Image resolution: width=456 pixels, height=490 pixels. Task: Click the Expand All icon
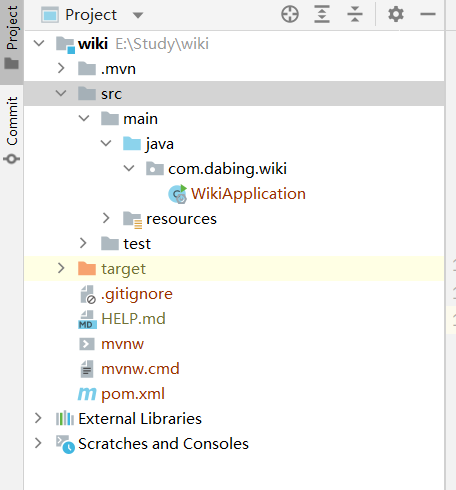322,14
